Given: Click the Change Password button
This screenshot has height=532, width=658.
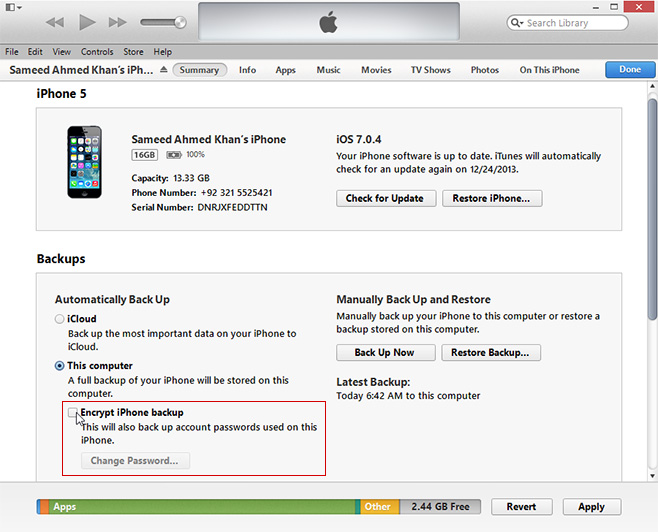Looking at the screenshot, I should [x=135, y=461].
